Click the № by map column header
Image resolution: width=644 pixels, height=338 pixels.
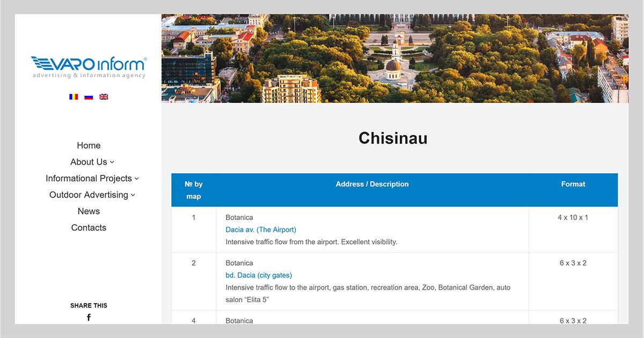(x=194, y=190)
